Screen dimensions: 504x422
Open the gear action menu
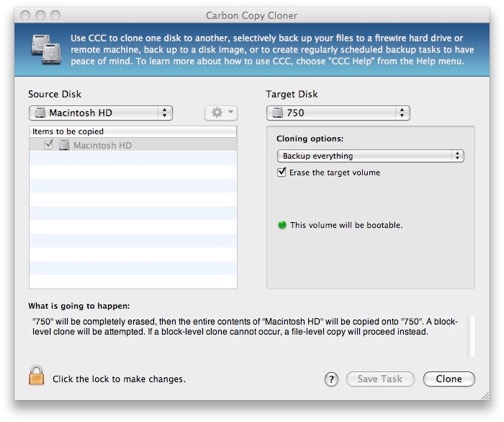[x=221, y=113]
